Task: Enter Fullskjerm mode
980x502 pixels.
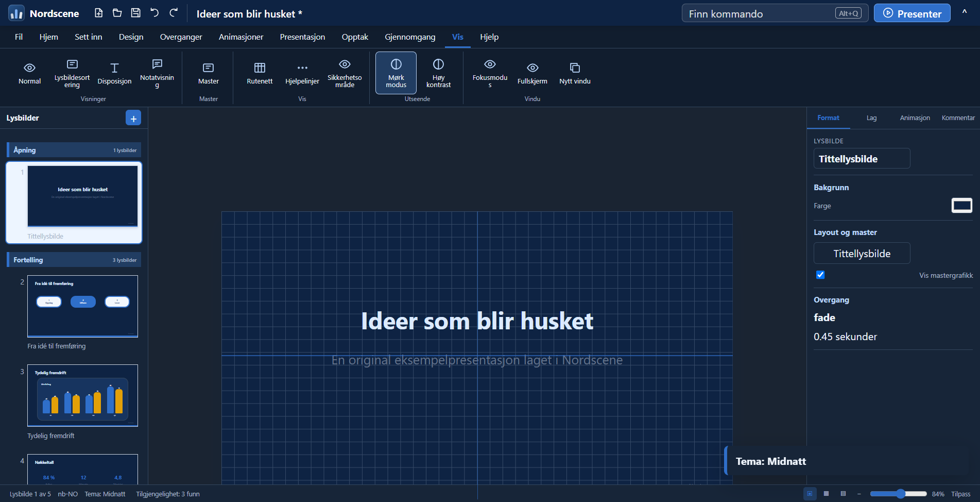Action: click(532, 74)
